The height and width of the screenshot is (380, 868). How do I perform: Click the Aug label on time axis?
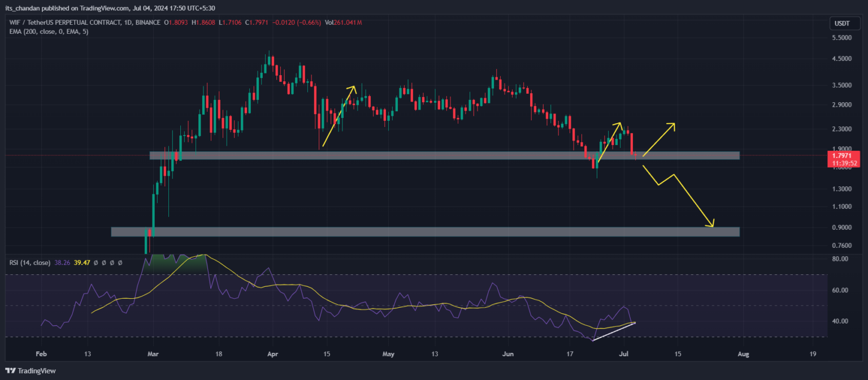(744, 354)
